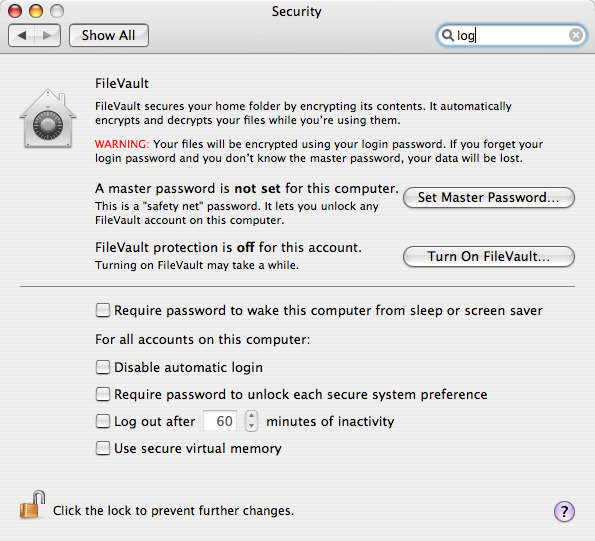Close the Security window with red button
The height and width of the screenshot is (541, 595).
15,11
